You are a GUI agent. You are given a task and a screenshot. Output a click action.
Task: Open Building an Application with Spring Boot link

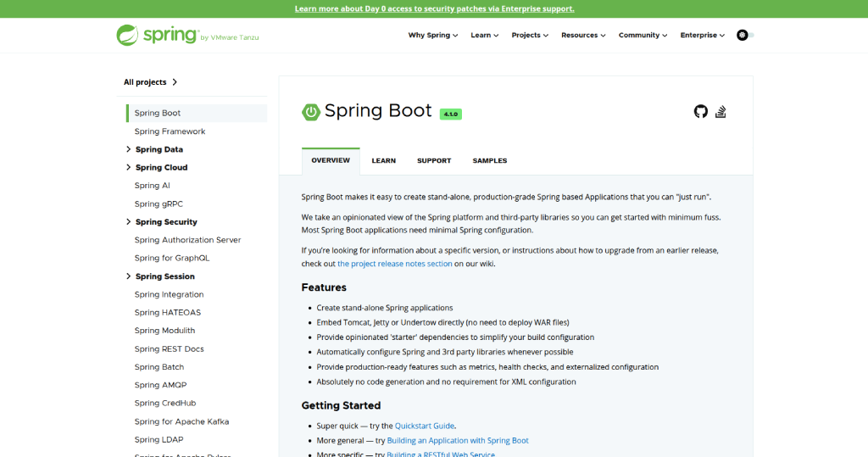(458, 440)
